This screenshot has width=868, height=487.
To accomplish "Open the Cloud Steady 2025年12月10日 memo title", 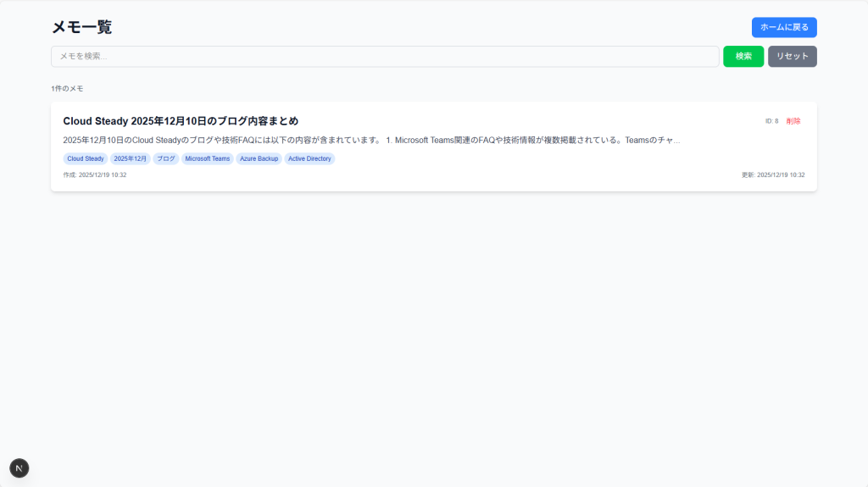I will [x=181, y=121].
